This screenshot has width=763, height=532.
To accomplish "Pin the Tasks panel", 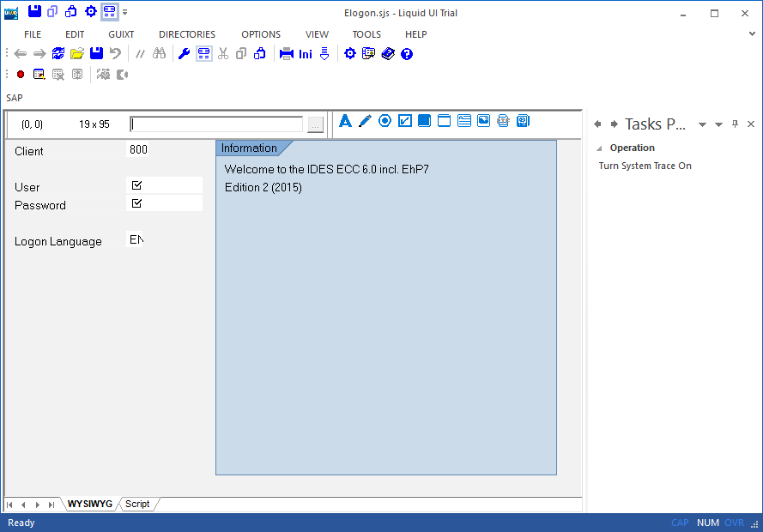I will [735, 124].
